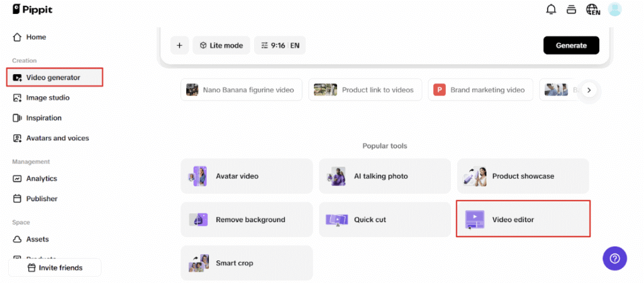Toggle Lite mode option

[221, 45]
